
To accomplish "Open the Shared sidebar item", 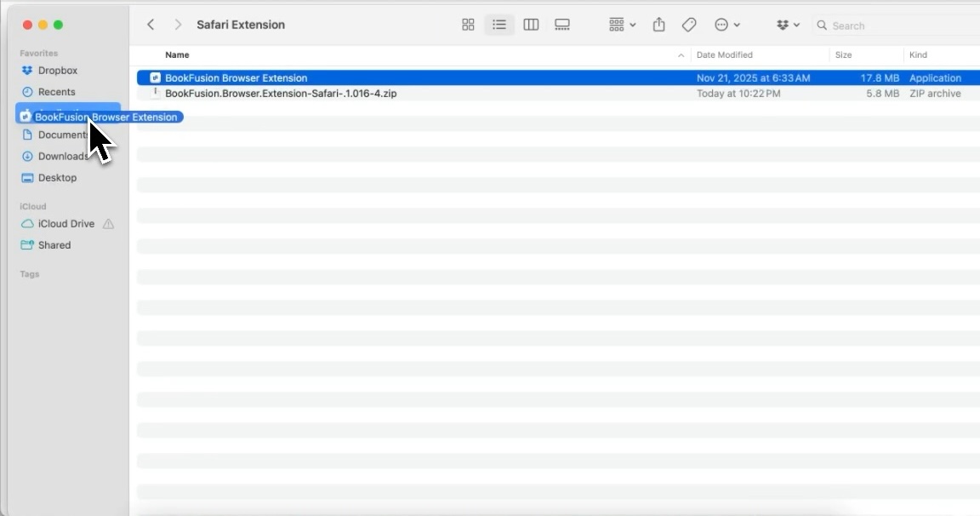I will pos(54,245).
